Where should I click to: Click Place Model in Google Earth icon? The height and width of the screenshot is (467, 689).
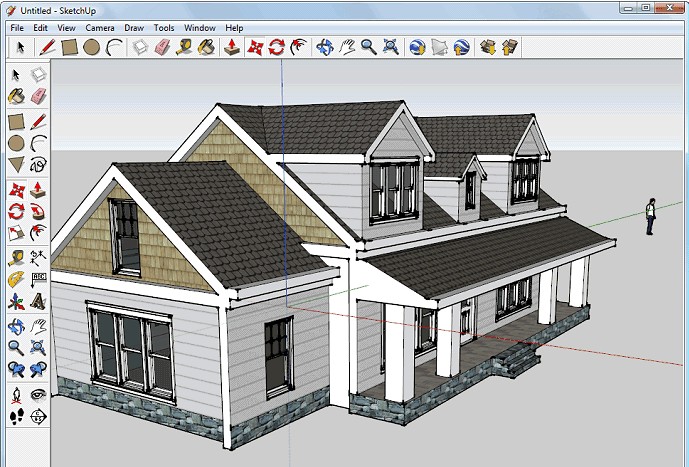click(x=461, y=47)
